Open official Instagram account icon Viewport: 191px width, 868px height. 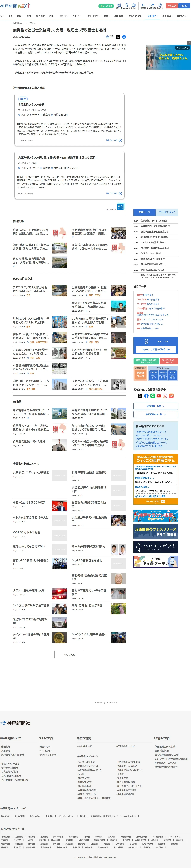(165, 396)
